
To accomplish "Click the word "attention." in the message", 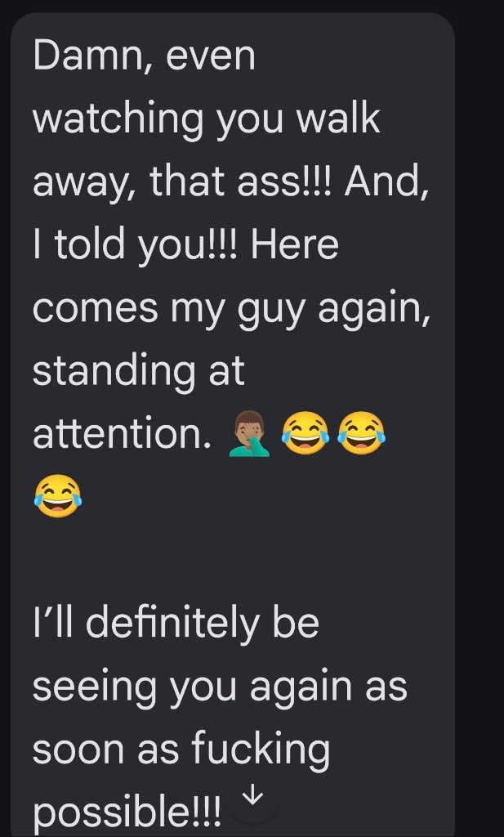I will coord(123,435).
